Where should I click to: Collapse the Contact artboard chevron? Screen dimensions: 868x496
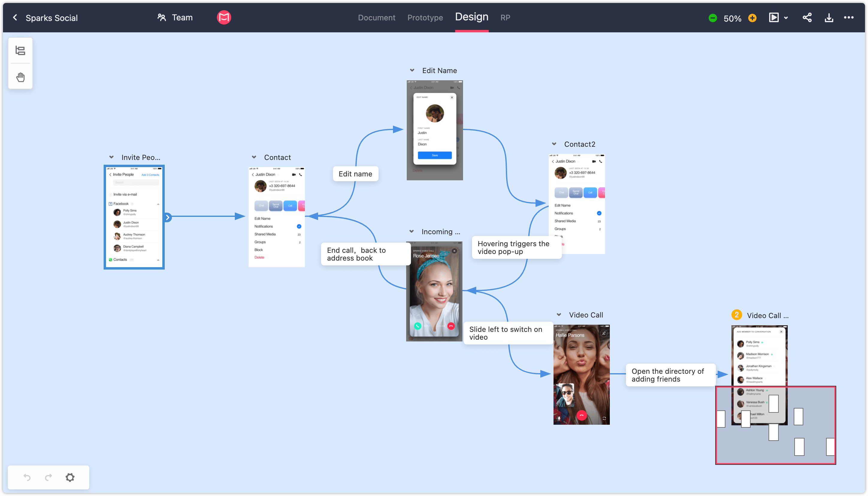[x=254, y=157]
